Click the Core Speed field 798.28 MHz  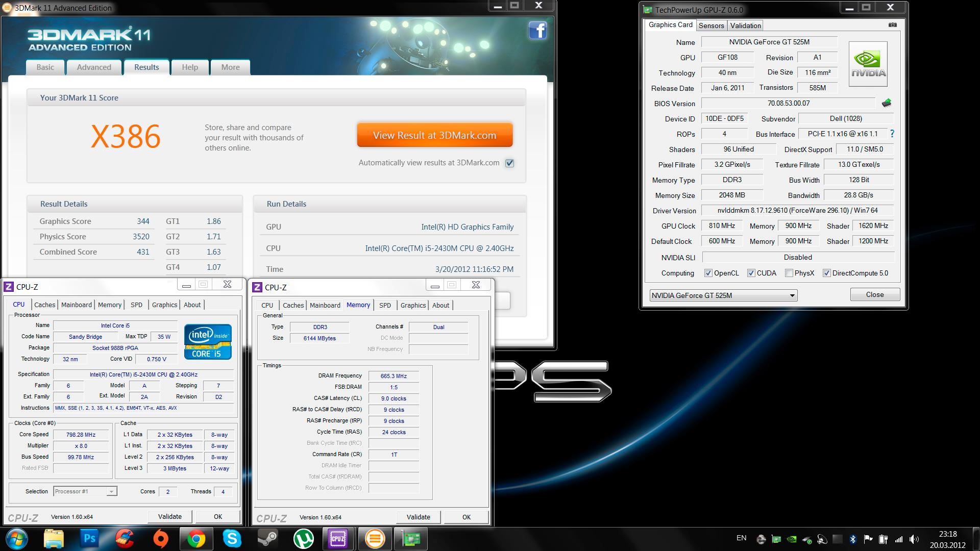(x=81, y=435)
